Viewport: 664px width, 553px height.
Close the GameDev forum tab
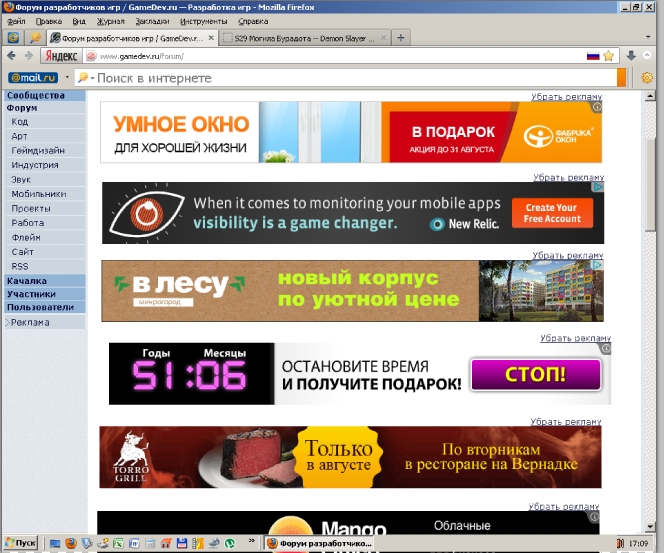pos(211,38)
